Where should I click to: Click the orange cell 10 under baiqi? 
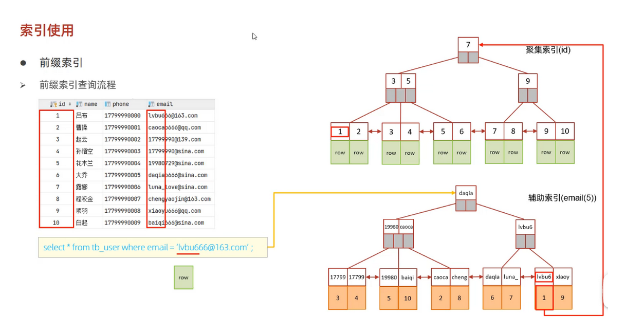[x=408, y=298]
